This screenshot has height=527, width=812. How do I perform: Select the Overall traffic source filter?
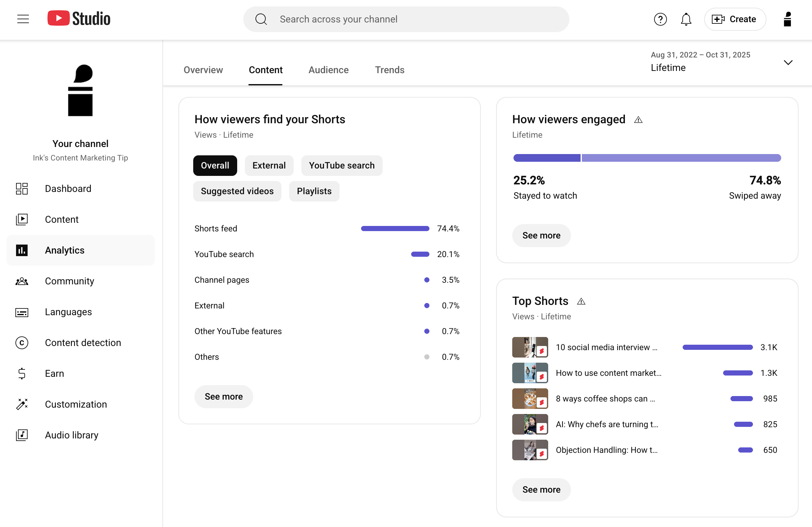215,165
